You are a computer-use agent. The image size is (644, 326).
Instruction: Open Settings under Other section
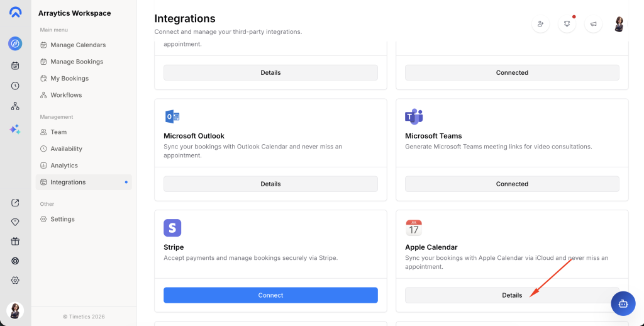coord(62,219)
